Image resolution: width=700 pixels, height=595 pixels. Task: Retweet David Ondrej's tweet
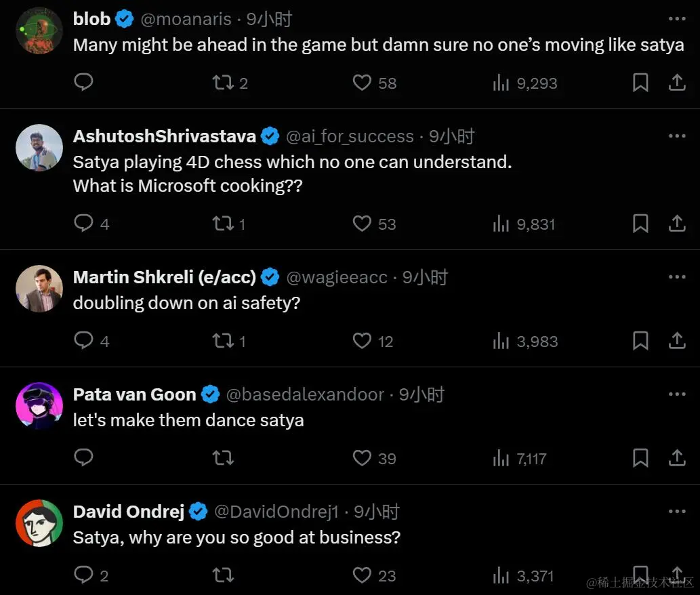[222, 575]
